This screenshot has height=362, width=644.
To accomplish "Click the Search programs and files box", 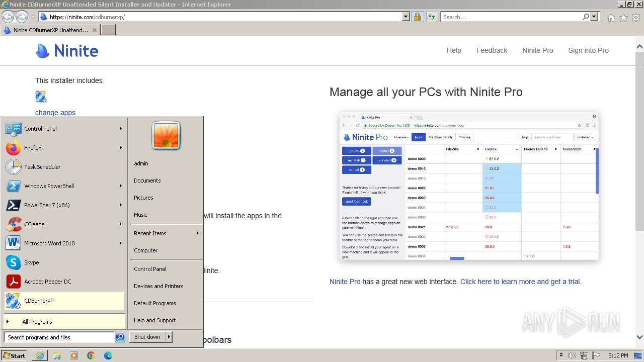I will [x=59, y=337].
